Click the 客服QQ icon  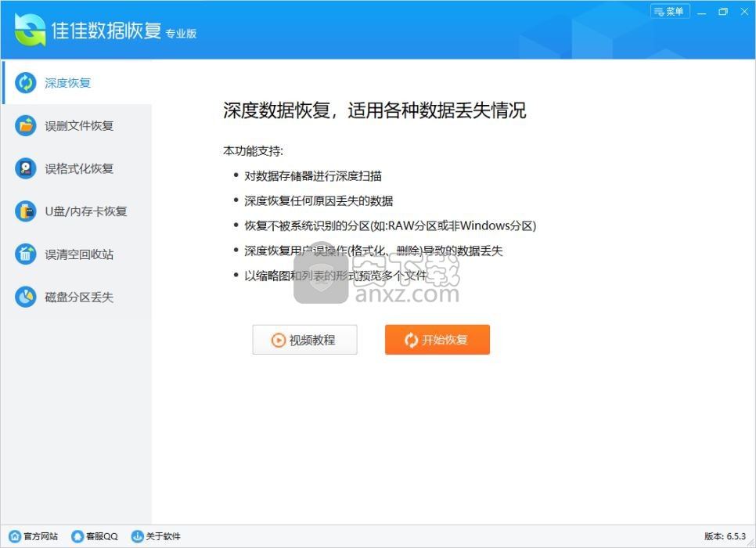coord(77,536)
